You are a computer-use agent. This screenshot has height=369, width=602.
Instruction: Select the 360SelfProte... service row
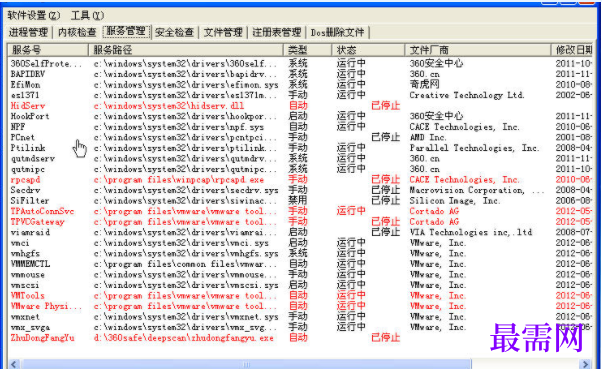[x=301, y=63]
